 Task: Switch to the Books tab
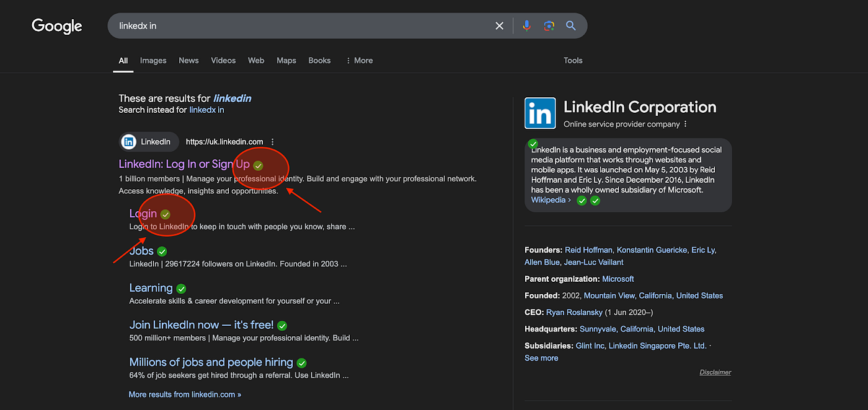319,61
